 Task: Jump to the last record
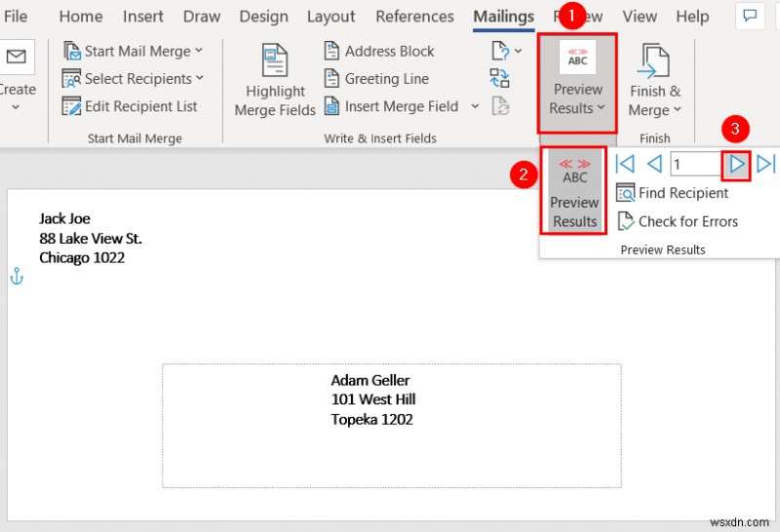click(x=765, y=164)
